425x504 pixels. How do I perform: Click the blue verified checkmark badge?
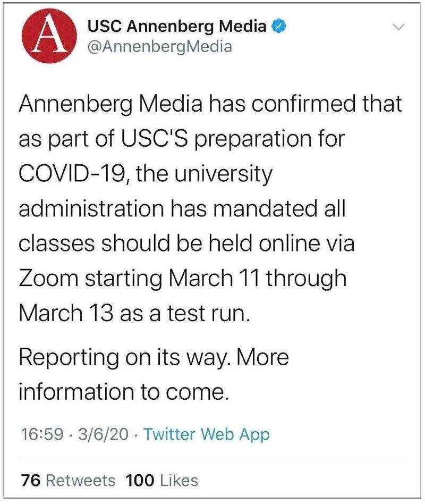pyautogui.click(x=279, y=26)
